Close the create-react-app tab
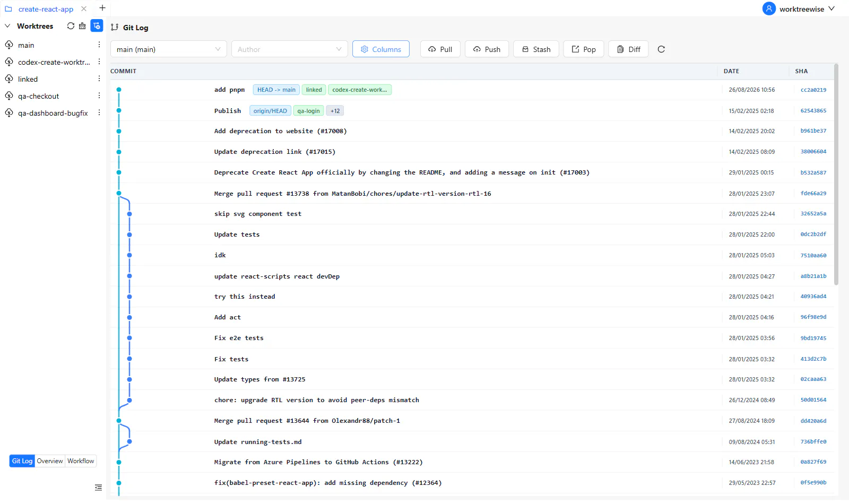 (x=84, y=9)
